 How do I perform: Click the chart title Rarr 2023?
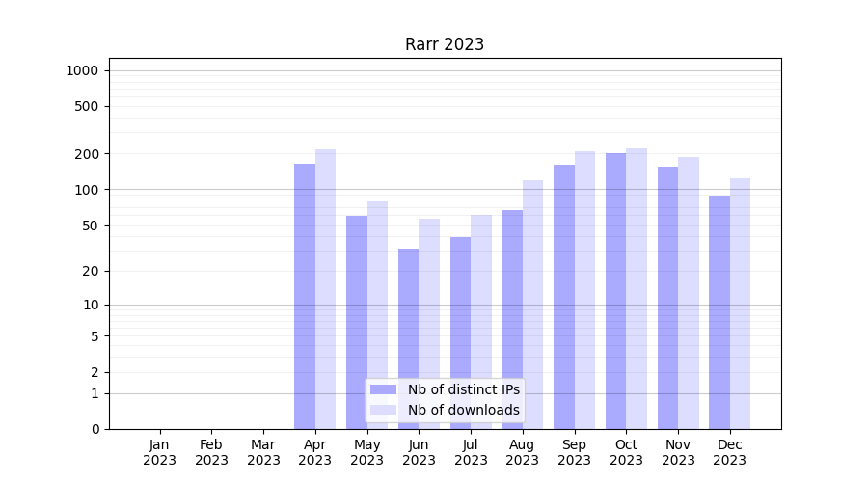pyautogui.click(x=445, y=44)
